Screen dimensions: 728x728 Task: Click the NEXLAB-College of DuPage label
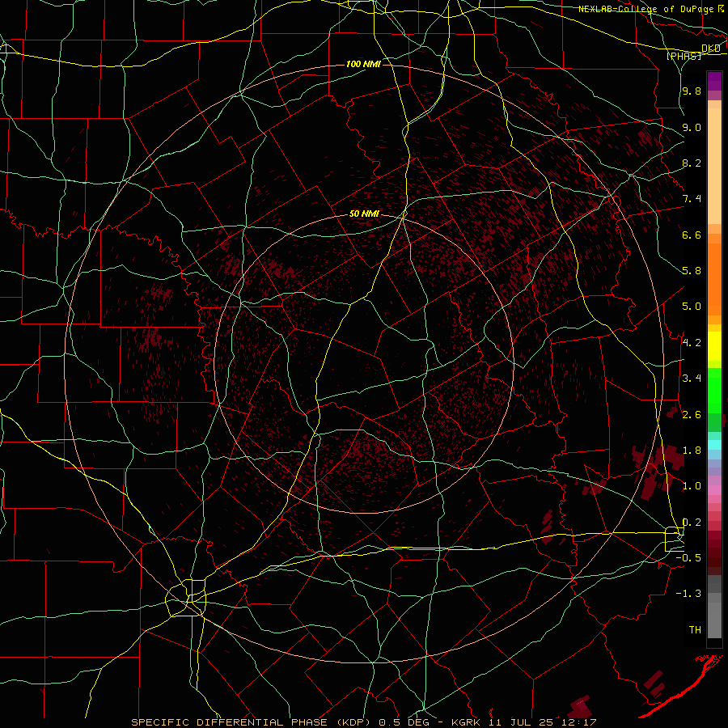coord(651,9)
